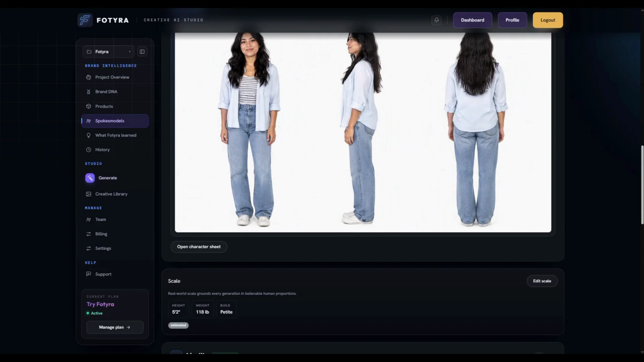Screen dimensions: 644x362
Task: Select Spokesmodels in sidebar
Action: point(115,121)
